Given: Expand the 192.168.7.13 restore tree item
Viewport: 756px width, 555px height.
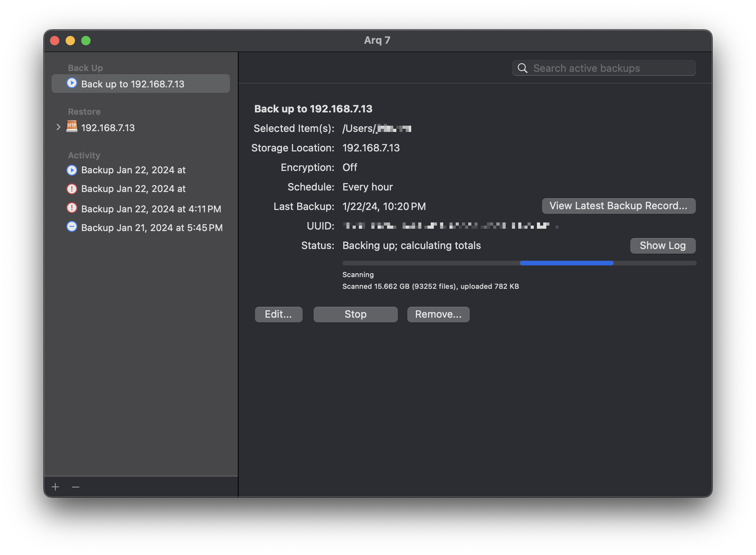Looking at the screenshot, I should click(57, 127).
